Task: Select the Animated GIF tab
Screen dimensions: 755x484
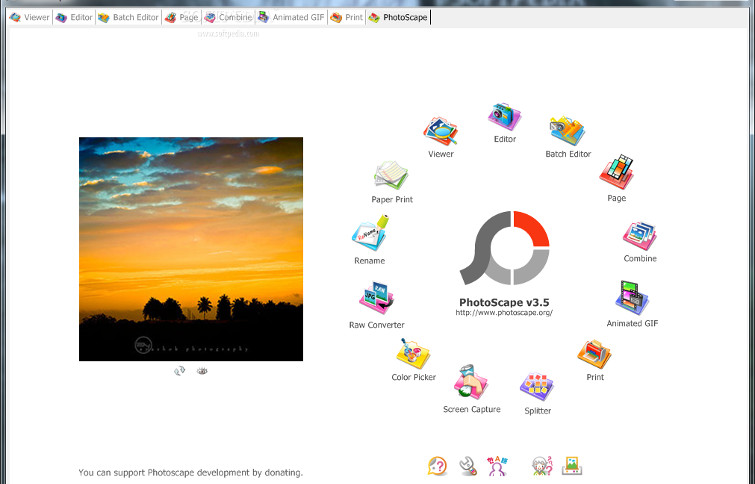Action: [x=291, y=17]
